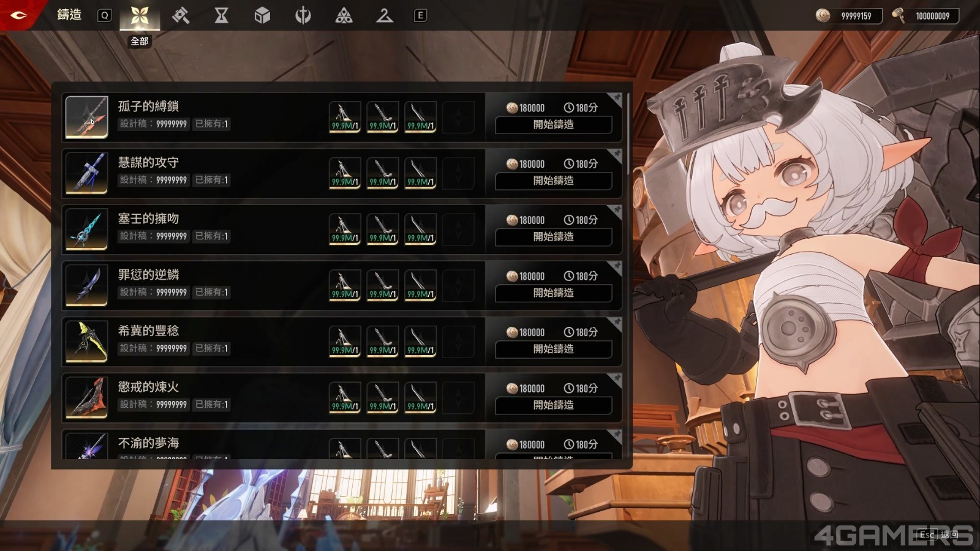
Task: Click the blade material icon in 慧謀的攻守 row
Action: 420,173
